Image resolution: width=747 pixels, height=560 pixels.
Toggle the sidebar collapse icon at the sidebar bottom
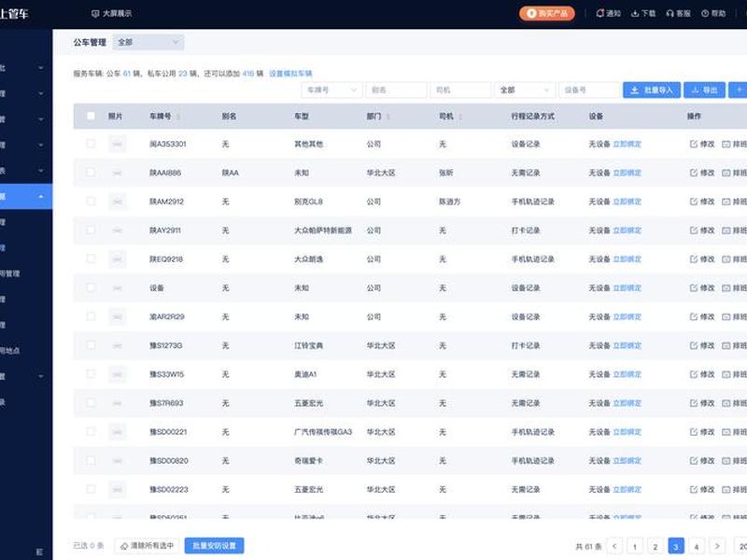click(x=39, y=552)
